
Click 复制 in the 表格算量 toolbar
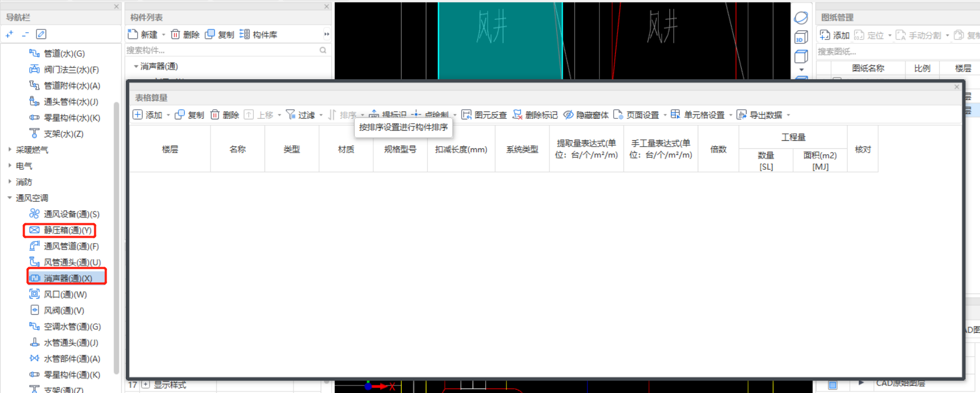tap(190, 115)
